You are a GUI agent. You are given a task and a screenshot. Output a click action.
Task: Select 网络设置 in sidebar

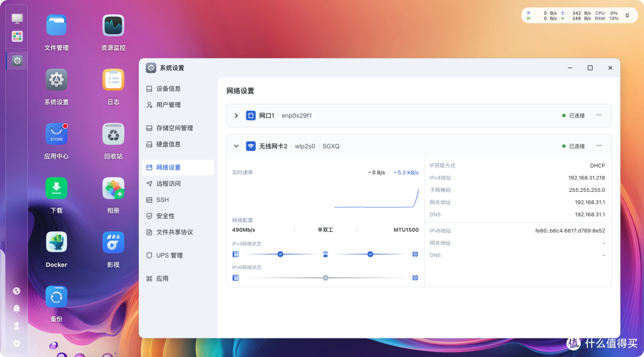click(x=178, y=167)
